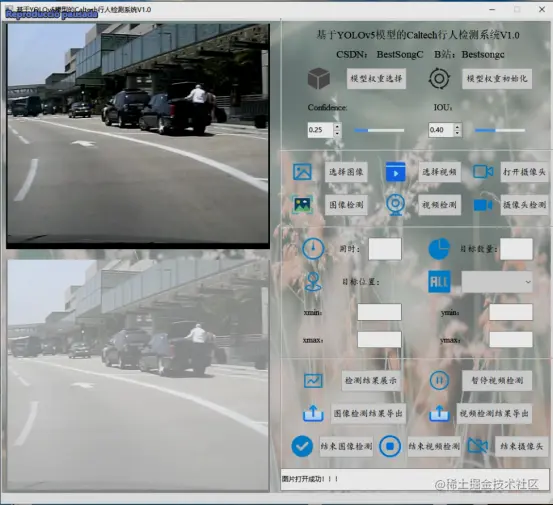Click the faded result image preview at bottom
The image size is (553, 505).
[x=138, y=376]
